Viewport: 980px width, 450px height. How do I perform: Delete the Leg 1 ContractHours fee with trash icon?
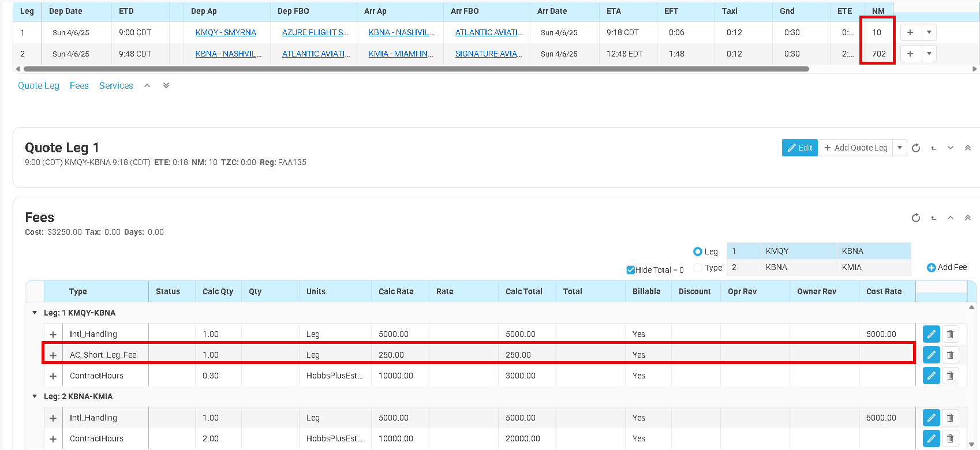[x=950, y=376]
